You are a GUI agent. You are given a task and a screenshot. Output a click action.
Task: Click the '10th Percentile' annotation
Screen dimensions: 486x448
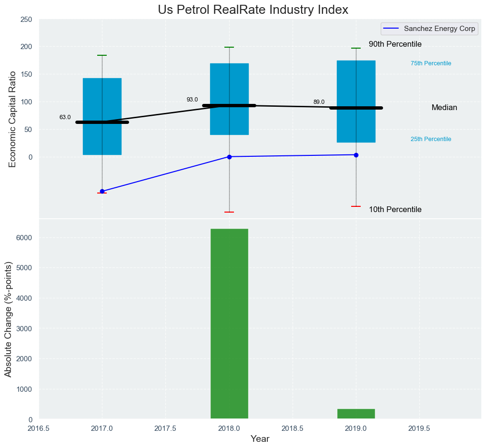395,210
